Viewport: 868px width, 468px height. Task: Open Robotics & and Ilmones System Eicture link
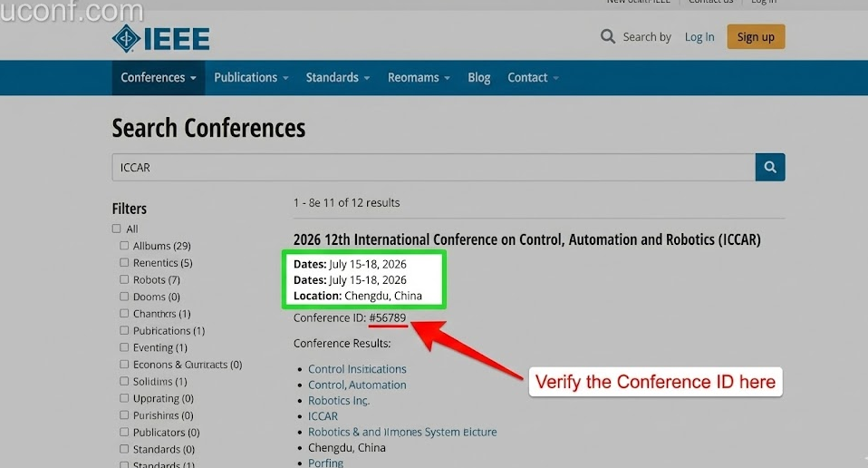402,432
